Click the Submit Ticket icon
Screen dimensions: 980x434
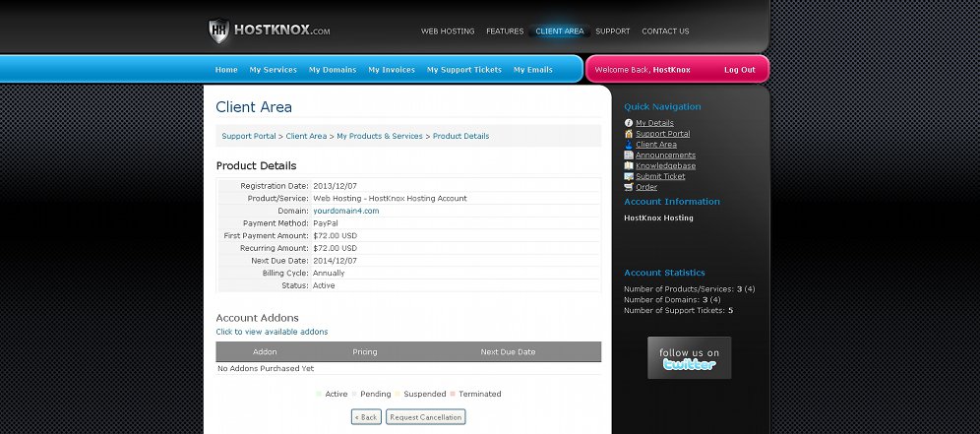[x=629, y=176]
